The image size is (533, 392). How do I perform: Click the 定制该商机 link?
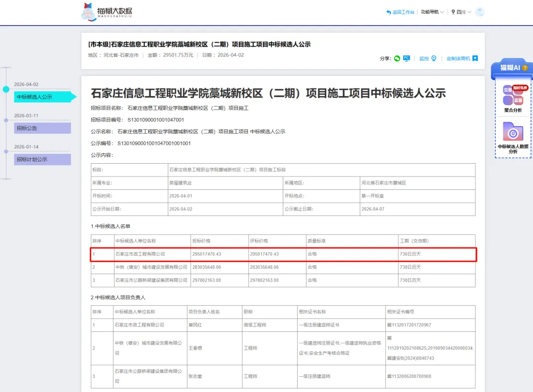point(458,58)
